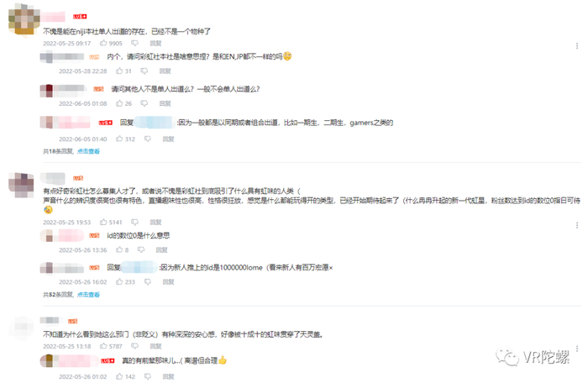Expand all 52 replies via 点击查看

click(x=88, y=295)
